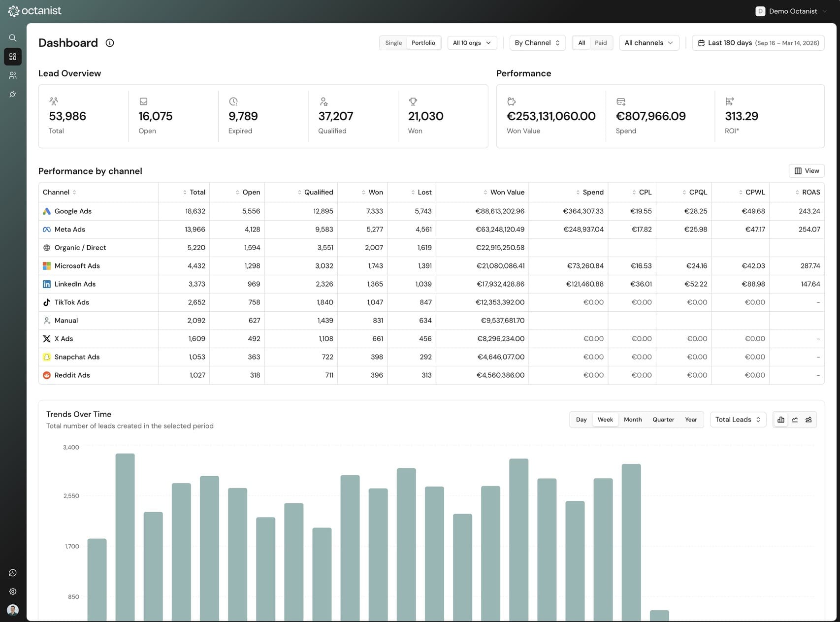Click the history clock icon in sidebar

coord(13,573)
